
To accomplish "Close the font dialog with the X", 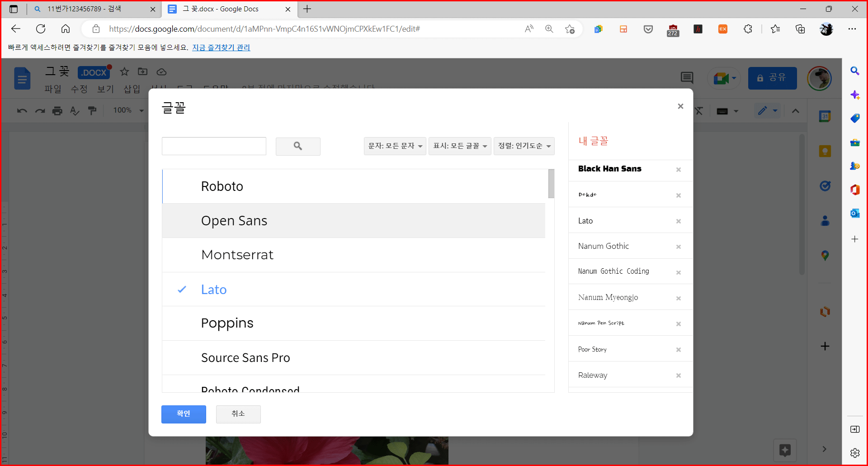I will [680, 106].
